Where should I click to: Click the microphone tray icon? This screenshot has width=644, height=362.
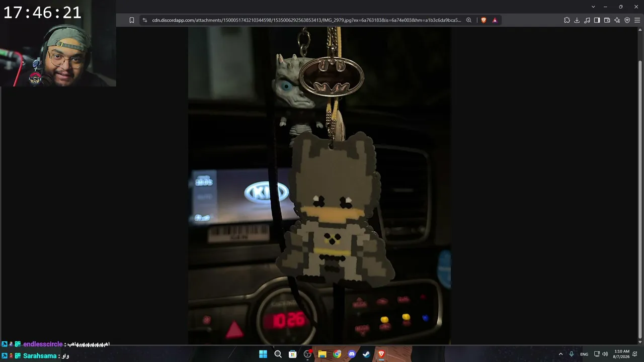pos(572,354)
